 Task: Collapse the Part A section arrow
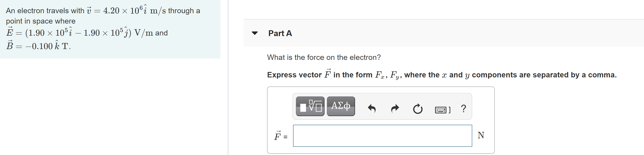(255, 33)
